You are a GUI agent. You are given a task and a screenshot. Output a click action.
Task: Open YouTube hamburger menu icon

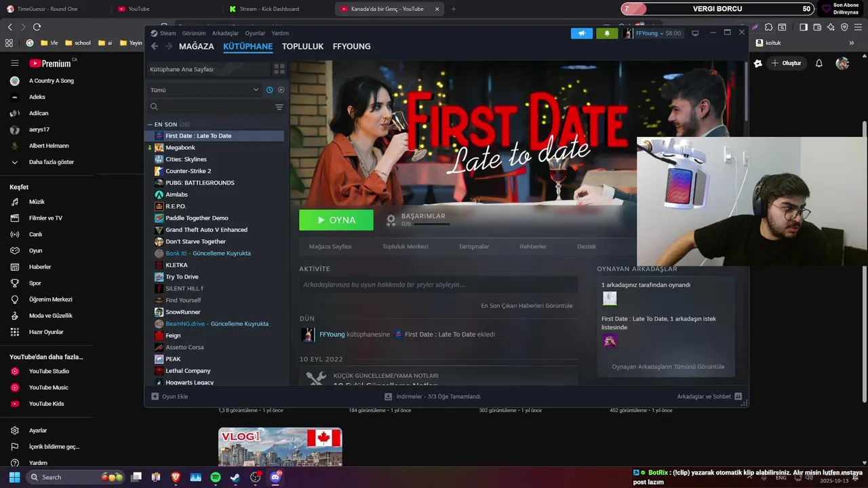14,63
